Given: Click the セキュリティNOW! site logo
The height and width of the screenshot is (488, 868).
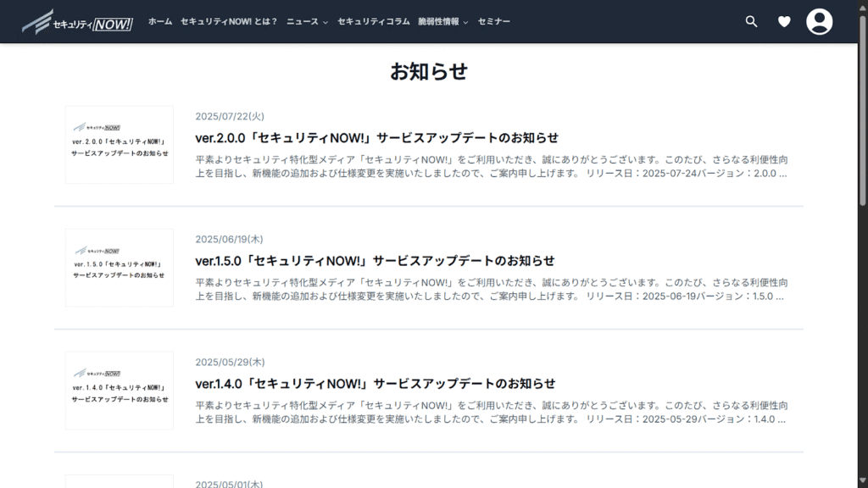Looking at the screenshot, I should point(77,22).
